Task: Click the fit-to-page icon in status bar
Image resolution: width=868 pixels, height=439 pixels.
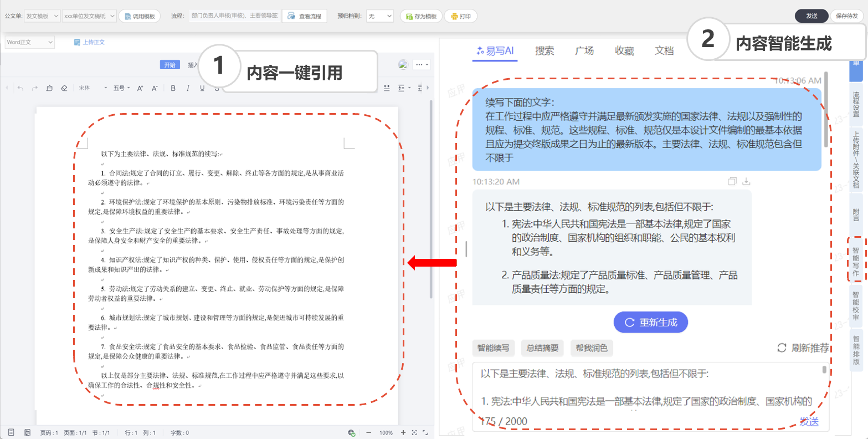Action: [x=414, y=432]
